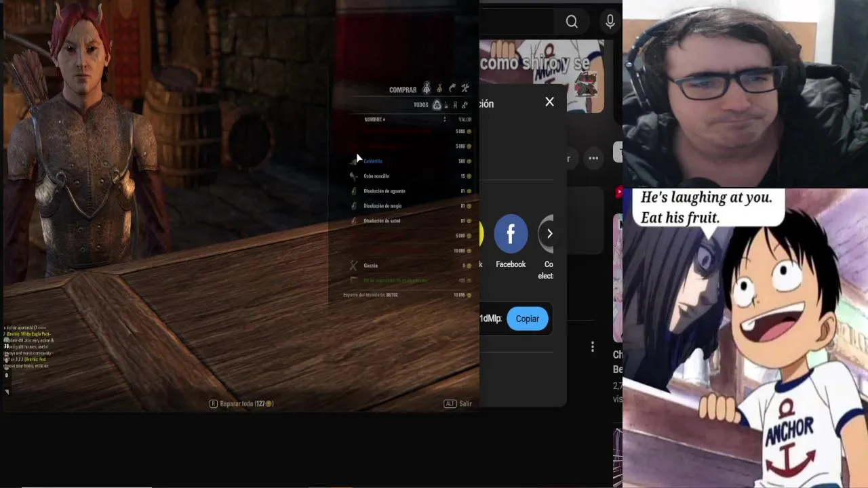Click the last store category filter icon

tap(465, 105)
